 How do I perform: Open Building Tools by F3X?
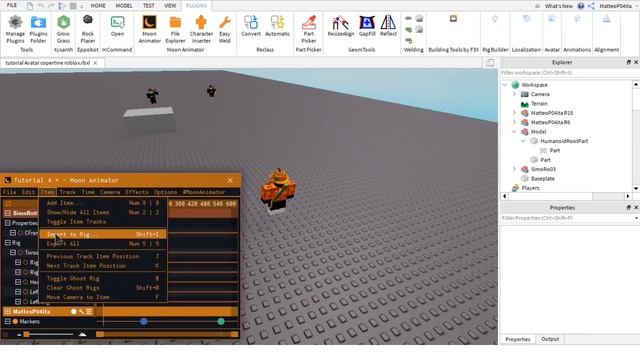click(x=453, y=18)
